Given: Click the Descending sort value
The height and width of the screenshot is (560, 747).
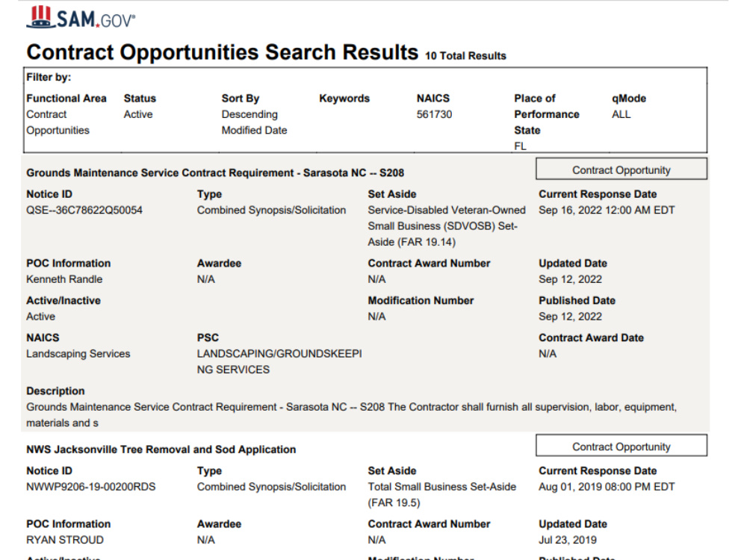Looking at the screenshot, I should (x=249, y=114).
